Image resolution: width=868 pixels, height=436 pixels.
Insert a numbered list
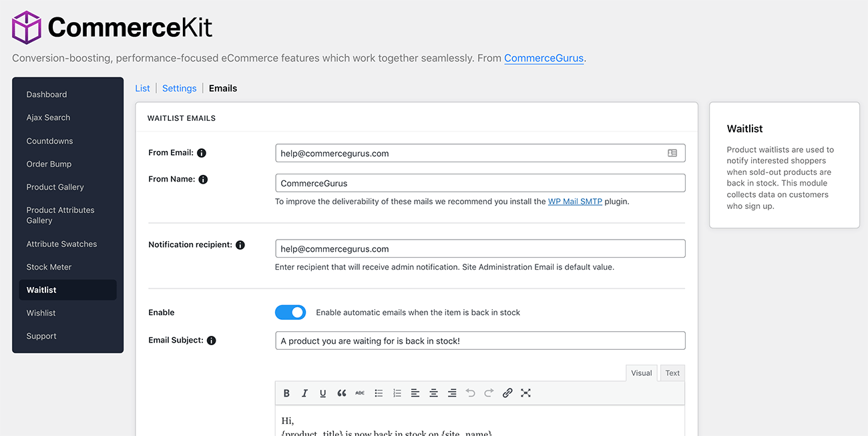pyautogui.click(x=397, y=393)
